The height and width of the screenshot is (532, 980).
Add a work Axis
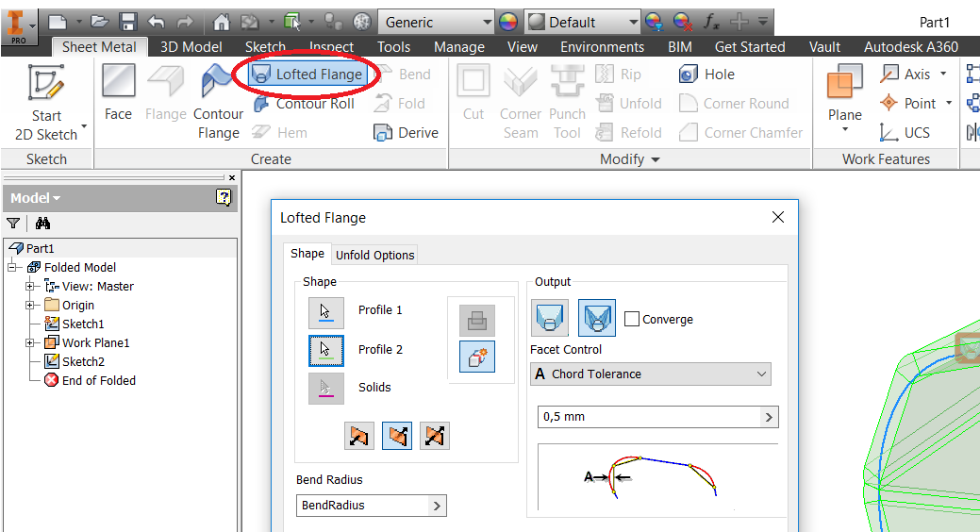tap(905, 75)
